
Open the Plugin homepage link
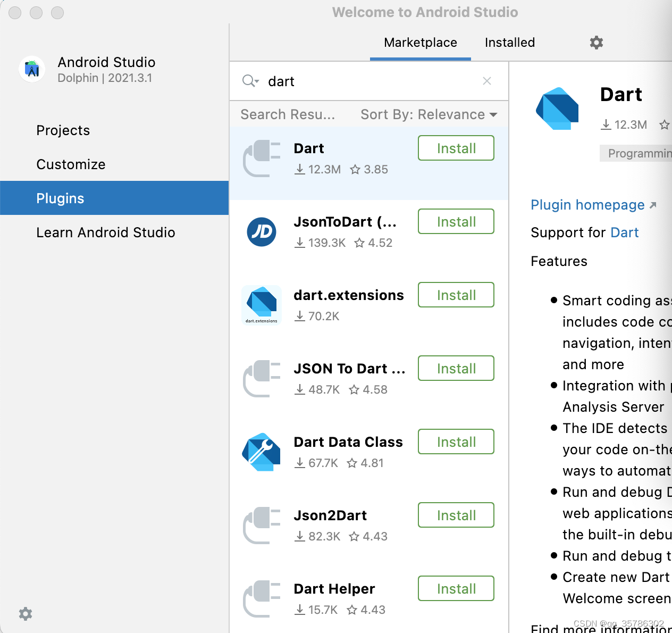[x=587, y=205]
